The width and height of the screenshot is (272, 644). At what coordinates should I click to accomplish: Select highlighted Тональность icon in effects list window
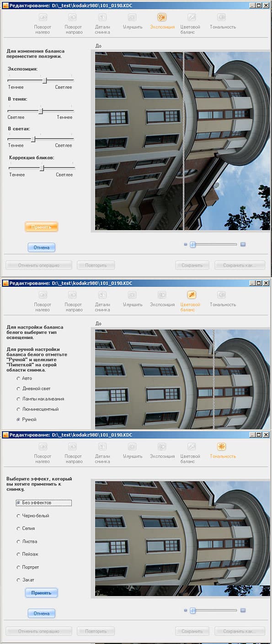tap(221, 447)
